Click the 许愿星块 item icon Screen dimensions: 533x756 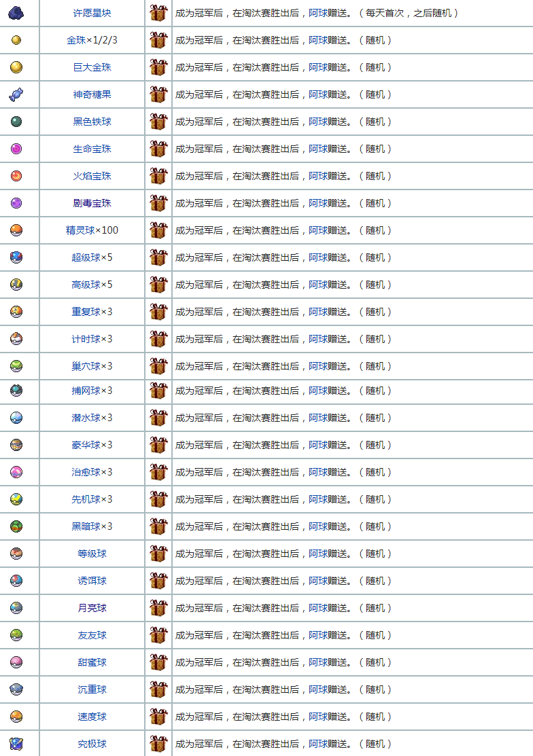(16, 13)
